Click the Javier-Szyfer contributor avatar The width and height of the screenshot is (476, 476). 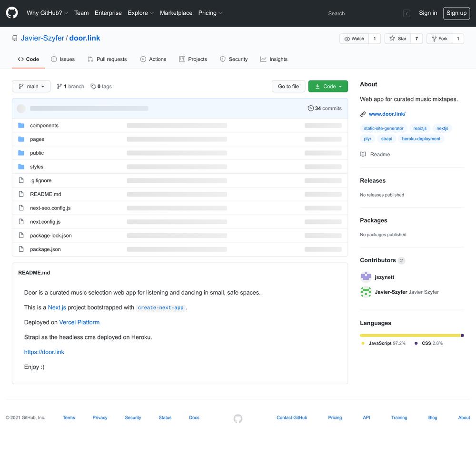coord(366,292)
